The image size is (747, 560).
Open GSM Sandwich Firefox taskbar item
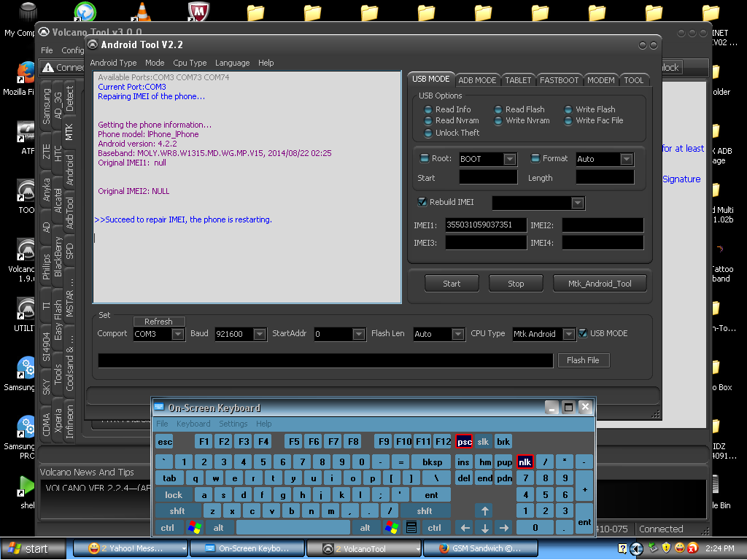tap(480, 548)
